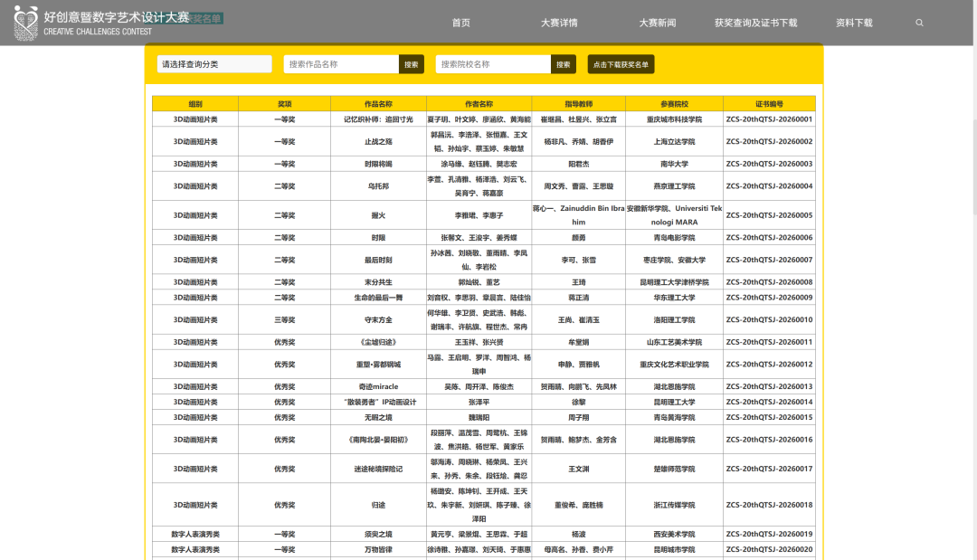The width and height of the screenshot is (977, 560).
Task: Click work title 重塑·雾都钢城
Action: 378,365
